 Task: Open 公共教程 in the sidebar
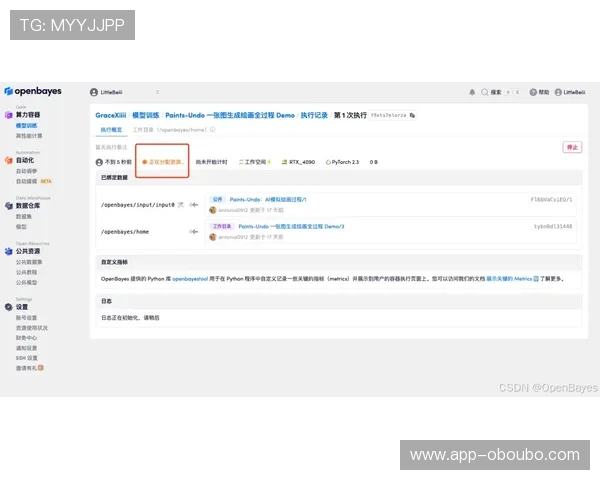[x=26, y=272]
